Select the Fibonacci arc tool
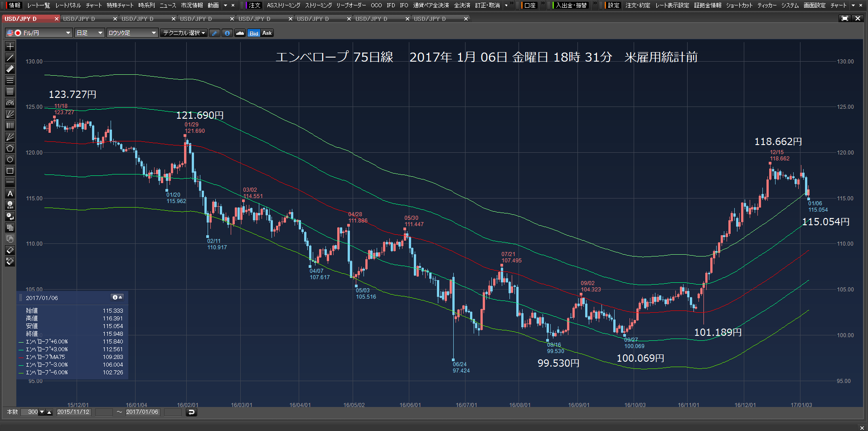This screenshot has width=868, height=431. pyautogui.click(x=10, y=103)
